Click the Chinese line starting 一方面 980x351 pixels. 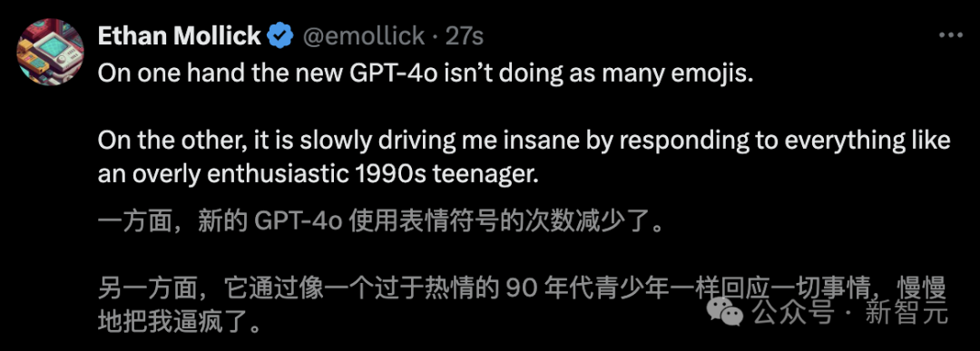click(x=380, y=224)
